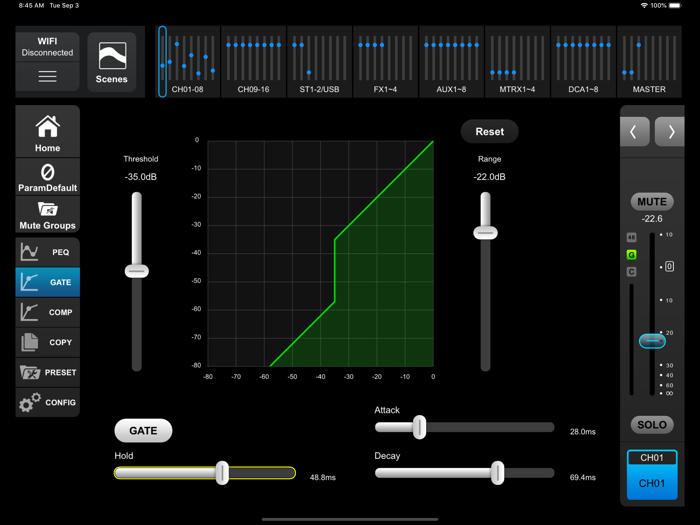
Task: Click the CH01 channel fader knob
Action: pyautogui.click(x=652, y=341)
